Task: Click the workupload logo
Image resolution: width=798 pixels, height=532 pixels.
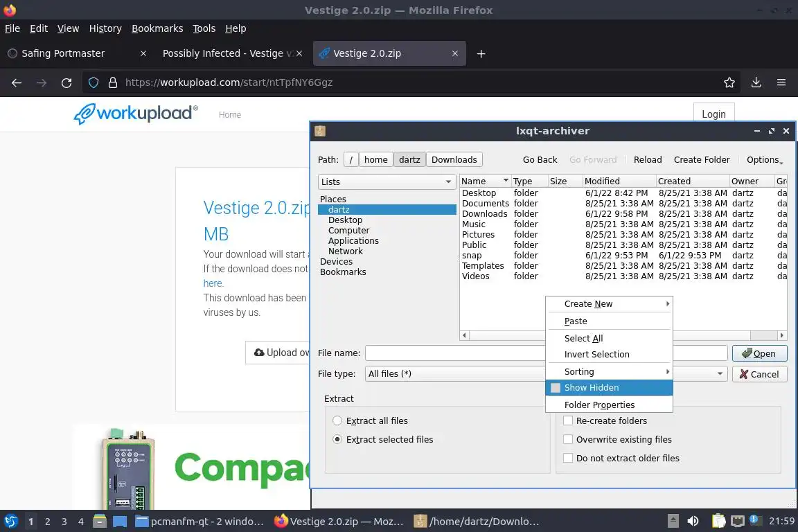Action: coord(136,114)
